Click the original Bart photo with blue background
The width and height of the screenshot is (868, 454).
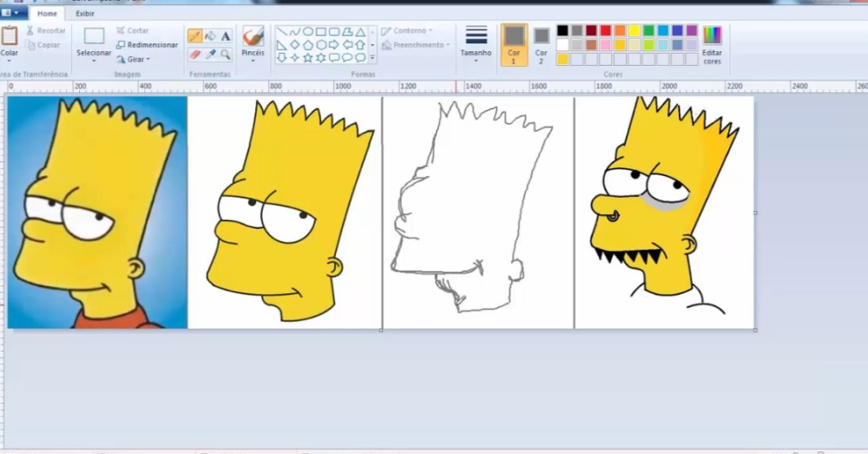97,213
